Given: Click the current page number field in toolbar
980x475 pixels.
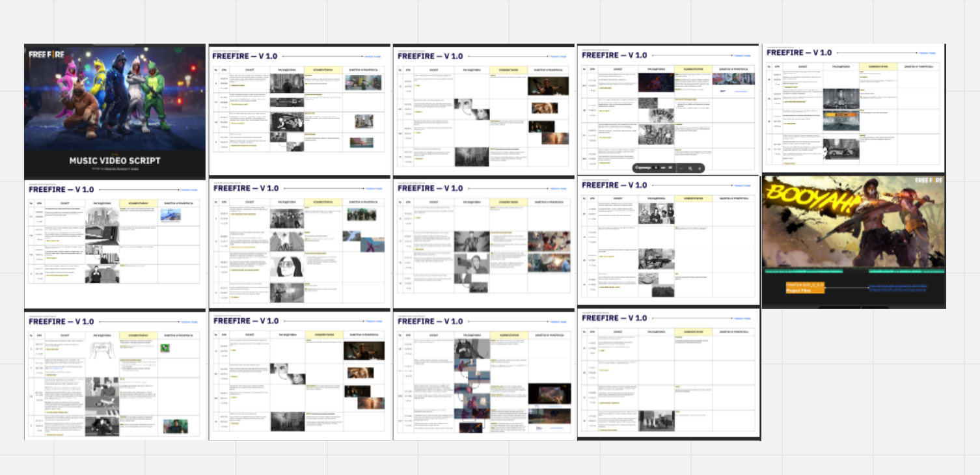Looking at the screenshot, I should [x=656, y=168].
